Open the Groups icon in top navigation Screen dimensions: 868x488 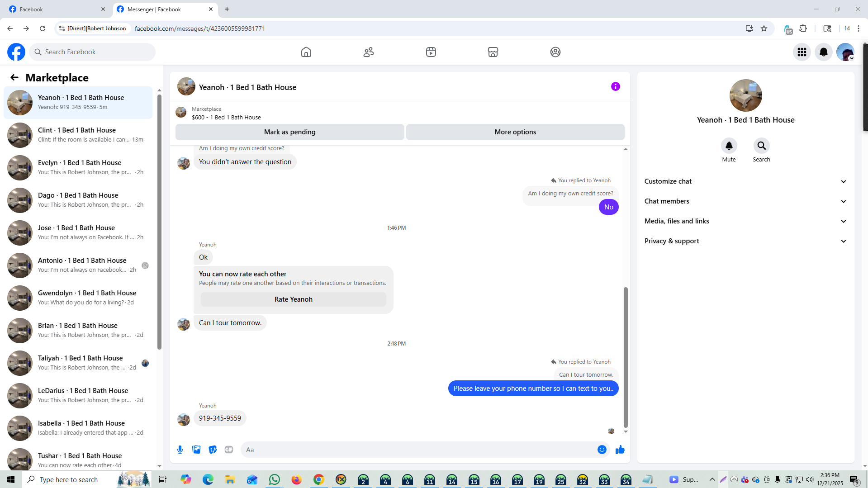555,52
